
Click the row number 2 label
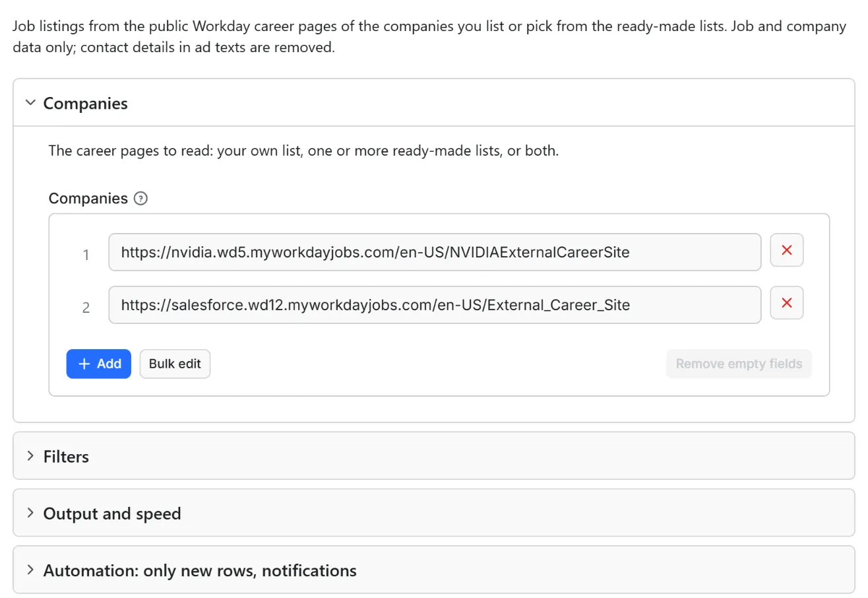(x=86, y=307)
